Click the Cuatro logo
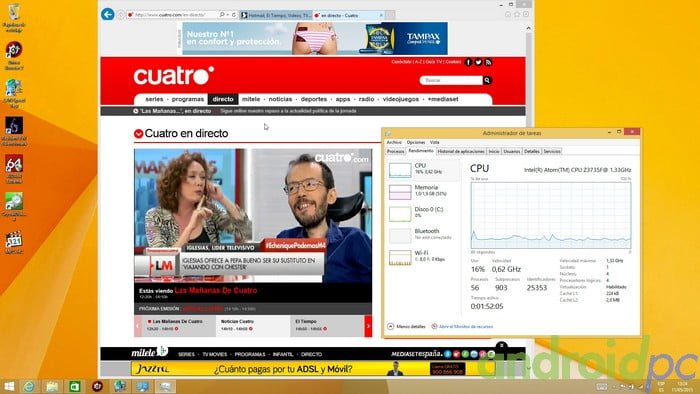The height and width of the screenshot is (394, 700). pyautogui.click(x=174, y=76)
